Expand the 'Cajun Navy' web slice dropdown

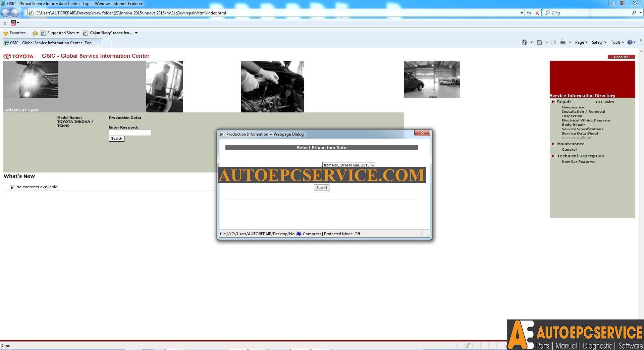(x=137, y=33)
